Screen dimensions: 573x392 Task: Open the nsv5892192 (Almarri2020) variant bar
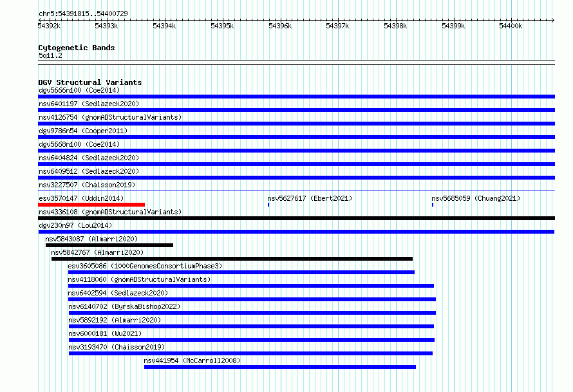[252, 326]
